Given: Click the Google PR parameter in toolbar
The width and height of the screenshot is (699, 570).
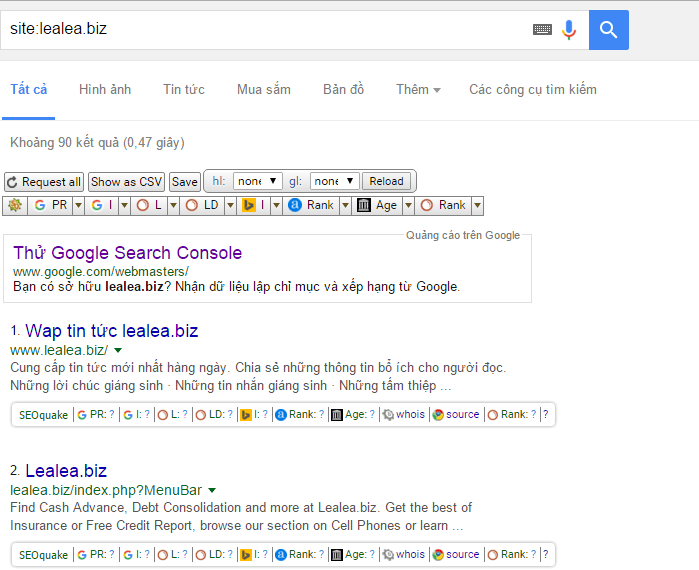Looking at the screenshot, I should (x=51, y=205).
